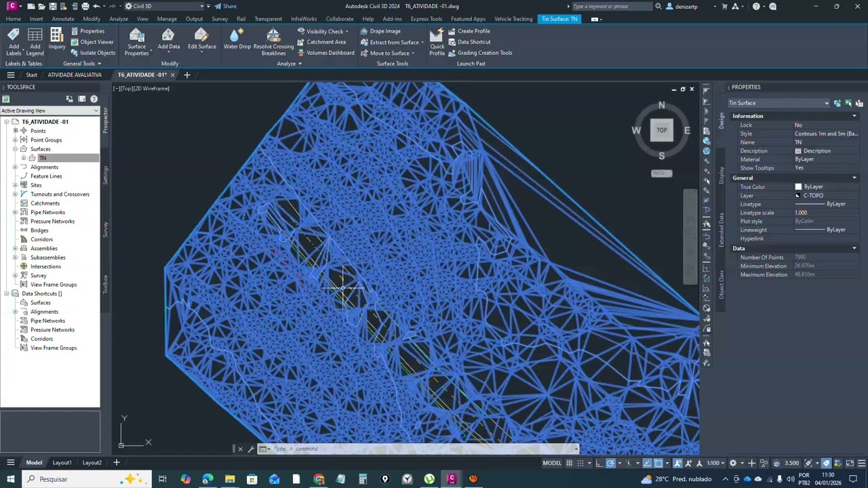Viewport: 868px width, 488px height.
Task: Expand the Alignments tree node
Action: [x=15, y=167]
